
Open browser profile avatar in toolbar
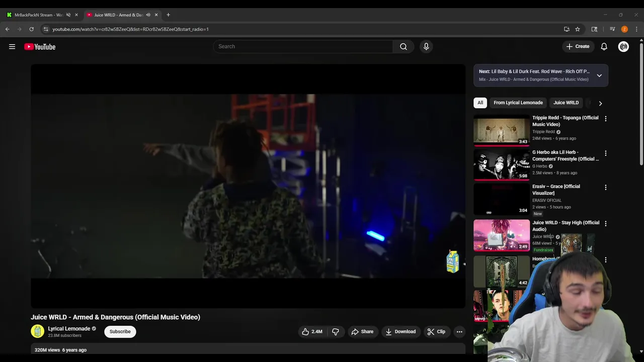624,29
